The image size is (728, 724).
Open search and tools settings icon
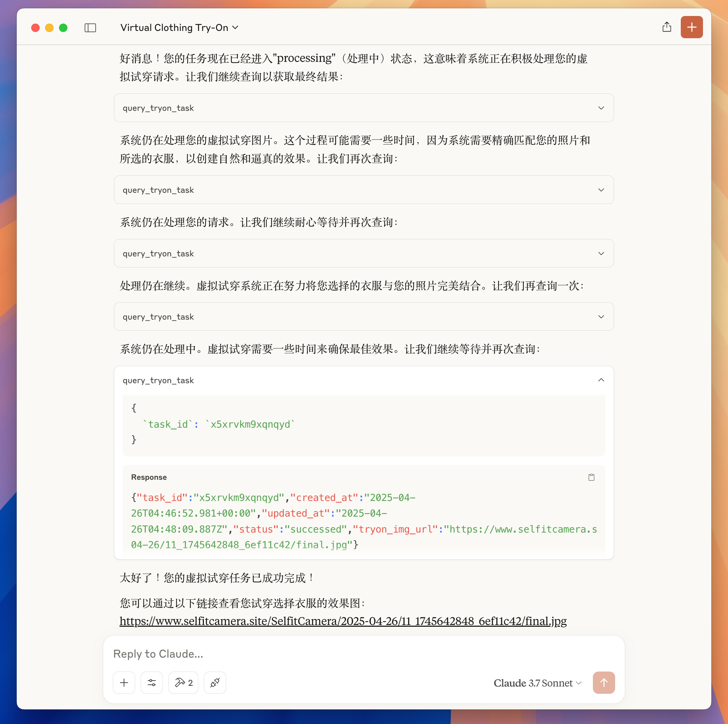coord(152,683)
